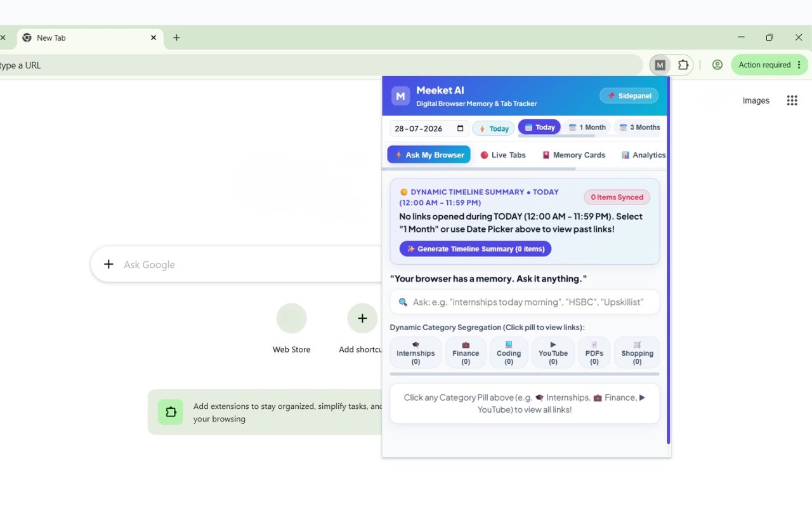
Task: Select the Internships category pill
Action: coord(416,352)
